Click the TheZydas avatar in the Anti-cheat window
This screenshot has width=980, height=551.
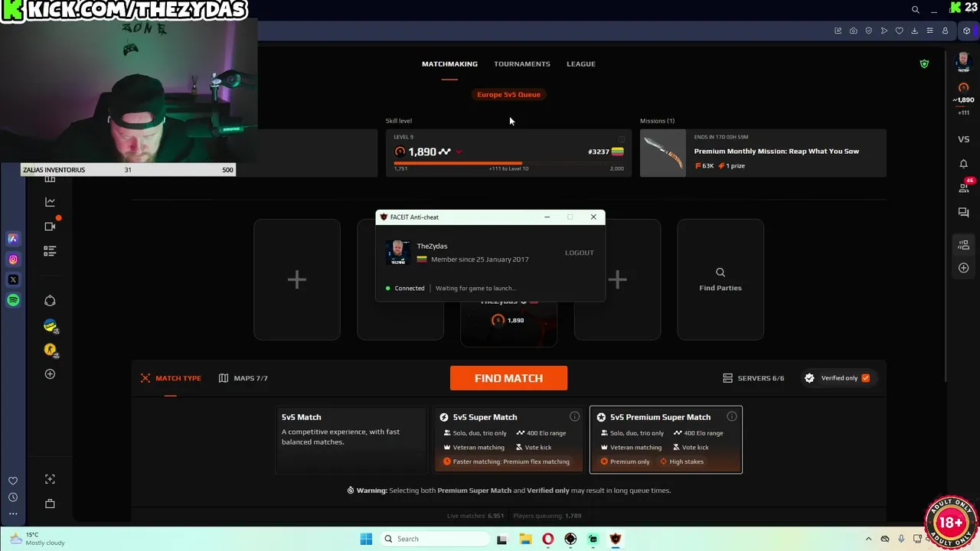397,253
